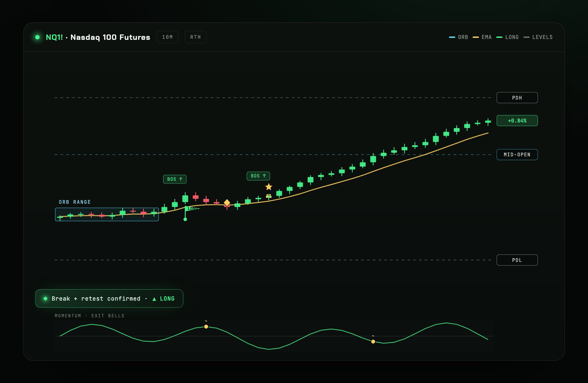Image resolution: width=588 pixels, height=383 pixels.
Task: Select the RTH session chip
Action: point(195,37)
